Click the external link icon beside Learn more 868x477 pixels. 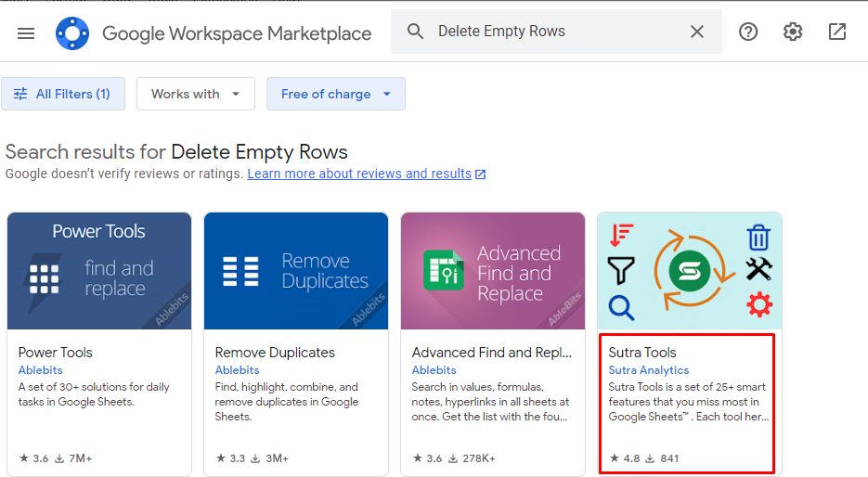tap(481, 174)
